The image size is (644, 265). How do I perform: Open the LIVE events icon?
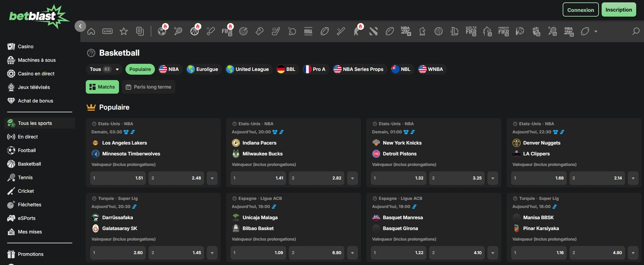tap(107, 31)
